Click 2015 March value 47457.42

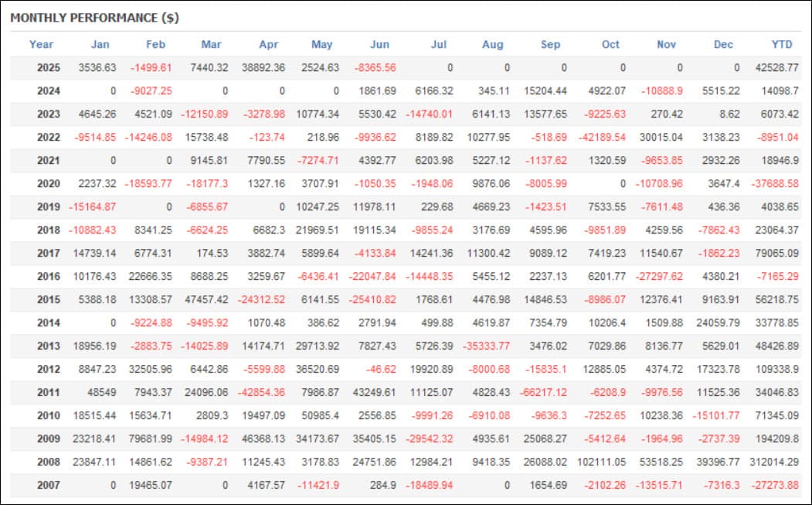[206, 300]
